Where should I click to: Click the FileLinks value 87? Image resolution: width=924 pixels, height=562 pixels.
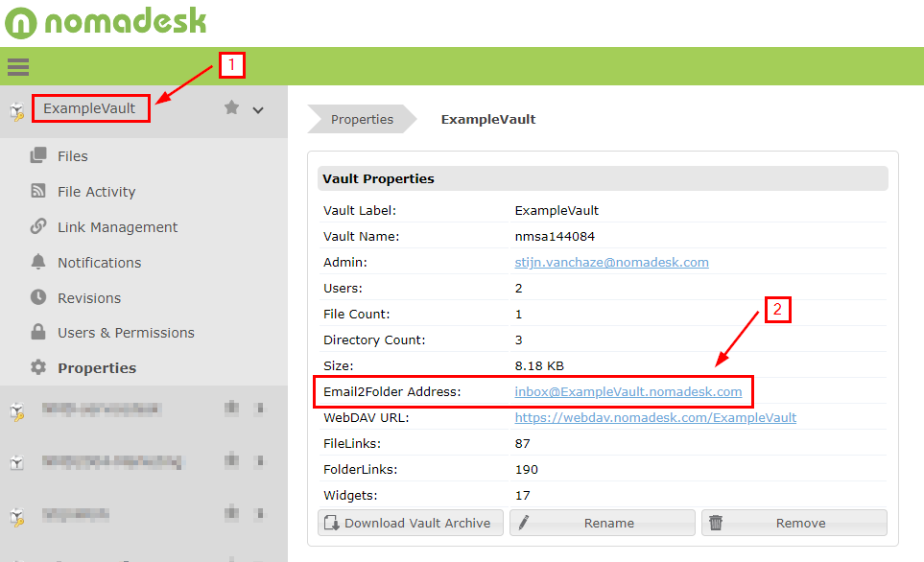(x=522, y=444)
